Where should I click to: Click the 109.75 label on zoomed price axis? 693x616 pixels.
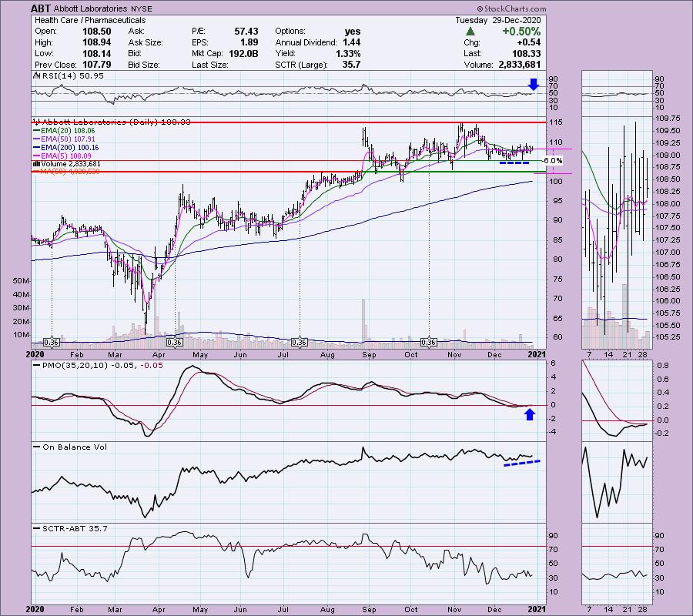pos(668,119)
